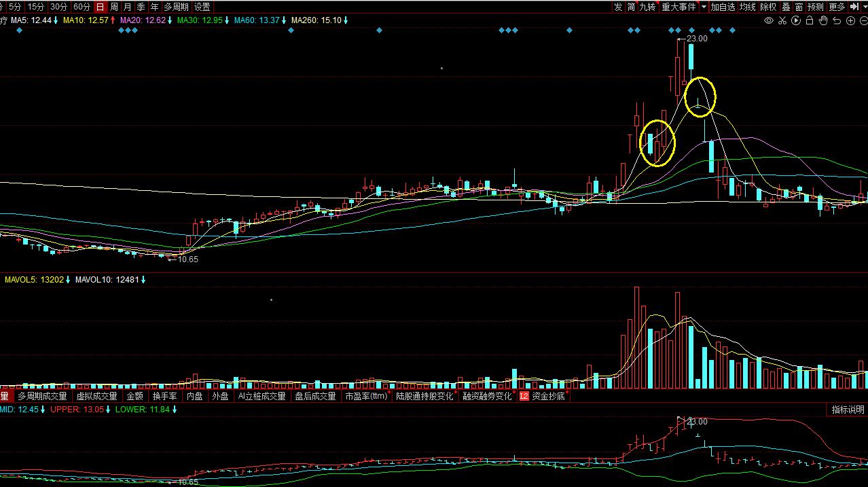Select the 虚拟成交量 indicator tab
Viewport: 868px width, 487px height.
coord(96,396)
